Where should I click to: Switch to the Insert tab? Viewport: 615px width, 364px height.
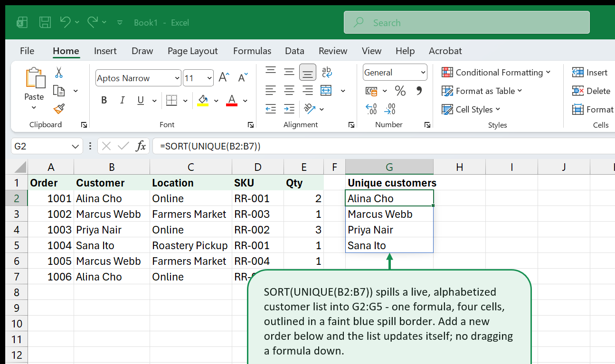point(105,51)
